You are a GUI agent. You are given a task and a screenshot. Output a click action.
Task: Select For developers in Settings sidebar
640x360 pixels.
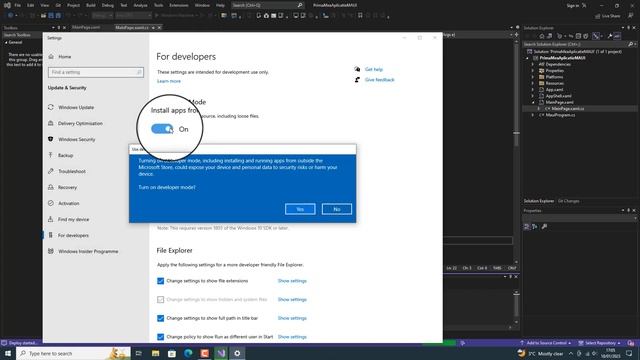[73, 236]
